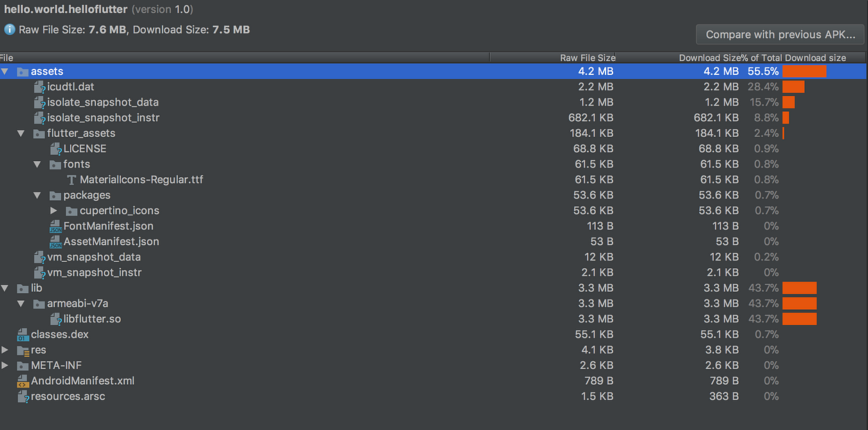The height and width of the screenshot is (430, 868).
Task: Select the vm_snapshot_instr file row
Action: (x=434, y=272)
